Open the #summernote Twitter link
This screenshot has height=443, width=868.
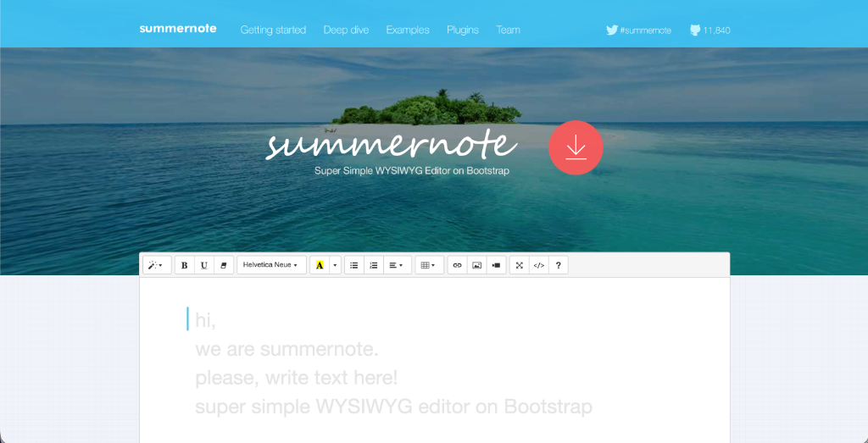pos(639,30)
